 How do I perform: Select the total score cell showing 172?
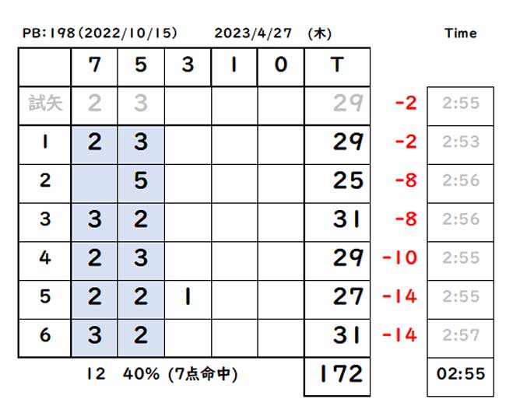click(x=337, y=376)
